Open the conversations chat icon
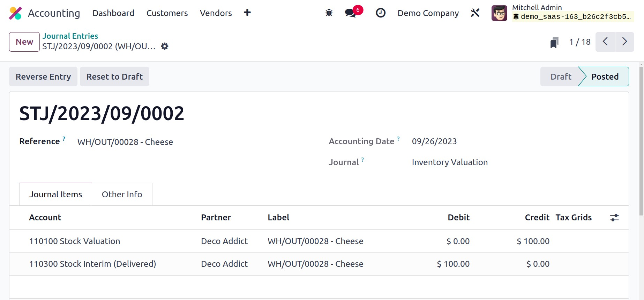This screenshot has width=644, height=300. [350, 13]
